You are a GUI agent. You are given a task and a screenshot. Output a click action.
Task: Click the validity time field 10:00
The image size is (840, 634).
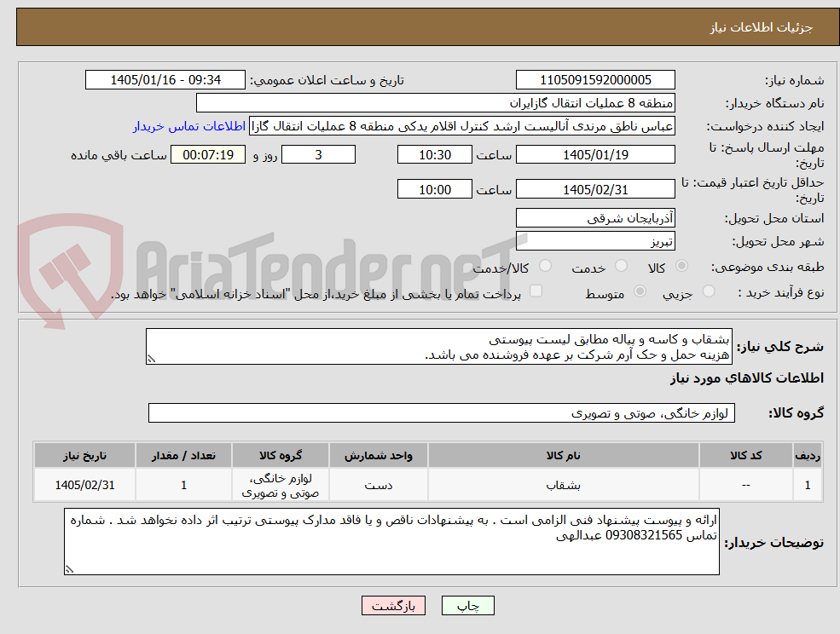pos(434,189)
